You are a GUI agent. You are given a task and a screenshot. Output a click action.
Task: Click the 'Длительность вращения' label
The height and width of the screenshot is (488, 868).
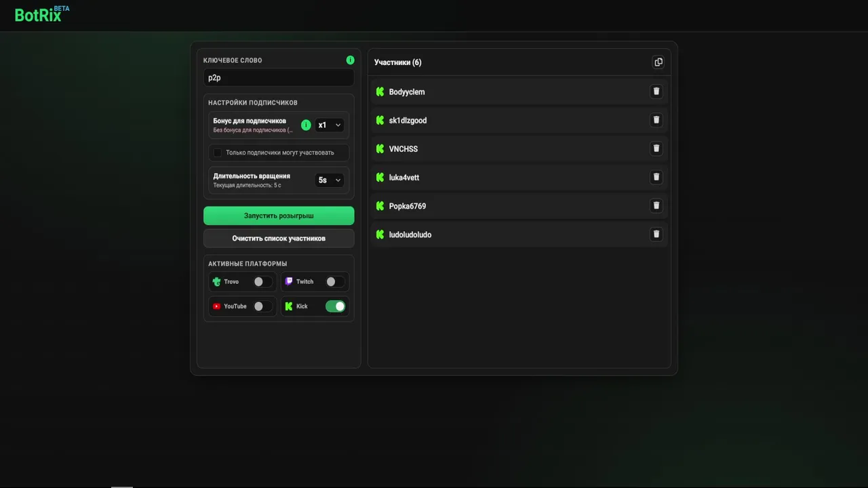252,176
